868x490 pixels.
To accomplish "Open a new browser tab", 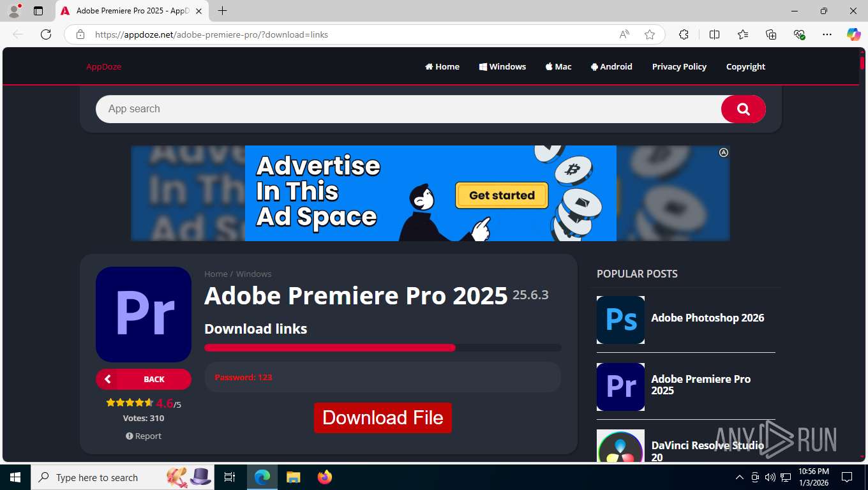I will [x=222, y=11].
